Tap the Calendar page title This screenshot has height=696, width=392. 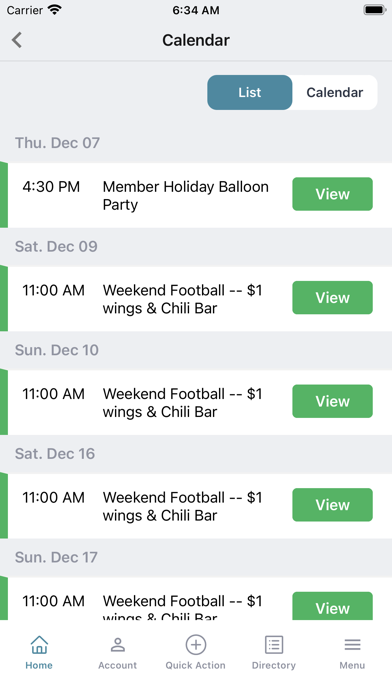(196, 40)
